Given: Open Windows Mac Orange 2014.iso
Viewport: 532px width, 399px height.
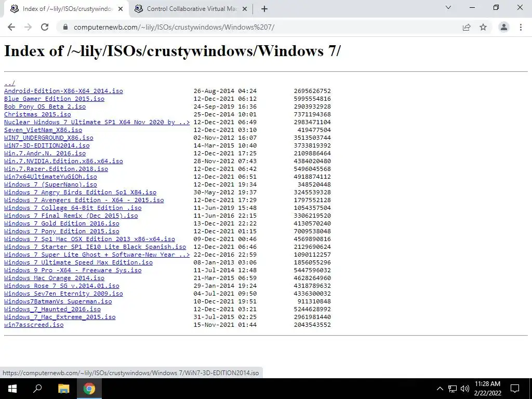Looking at the screenshot, I should (54, 278).
